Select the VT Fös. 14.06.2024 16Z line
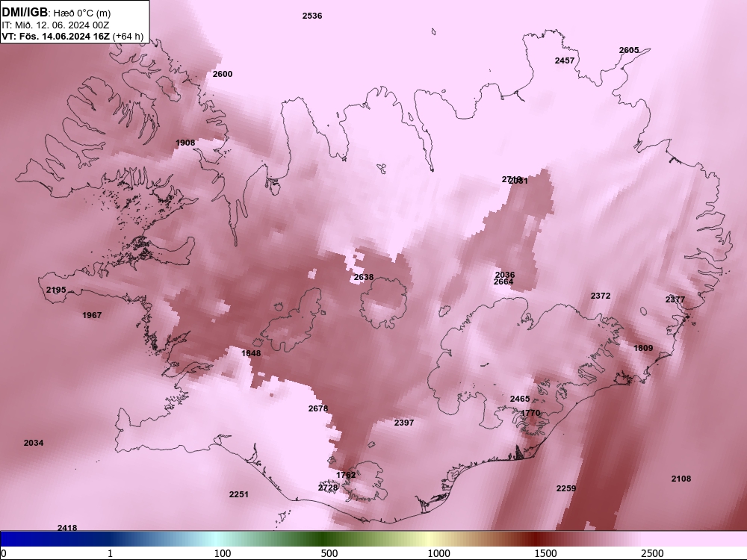747x560 pixels. point(72,36)
